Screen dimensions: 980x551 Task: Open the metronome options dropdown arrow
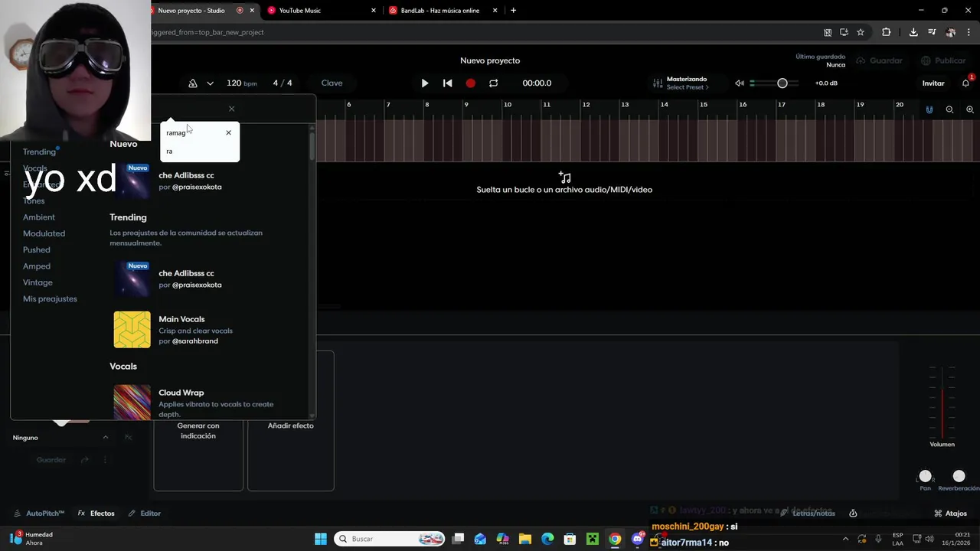[x=210, y=83]
